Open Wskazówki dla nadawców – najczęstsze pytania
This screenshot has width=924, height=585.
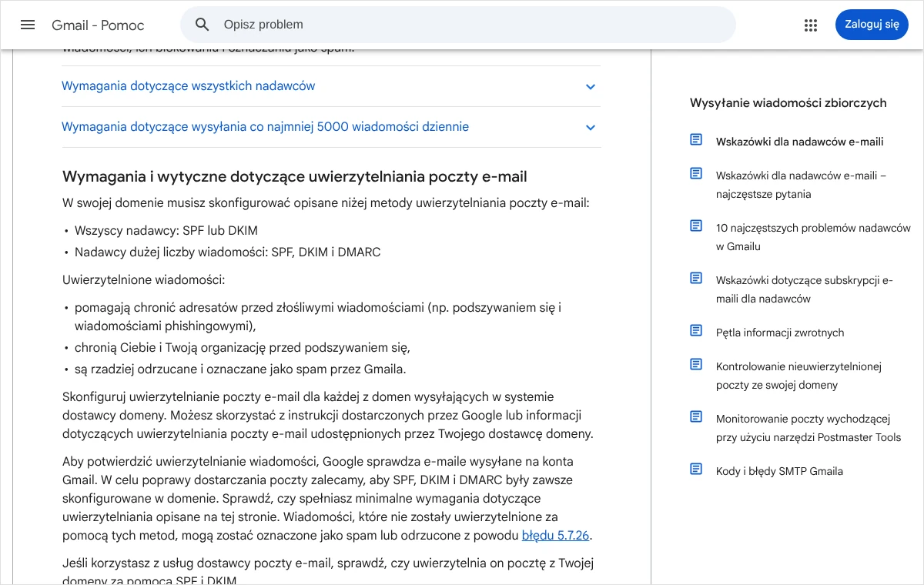(801, 185)
